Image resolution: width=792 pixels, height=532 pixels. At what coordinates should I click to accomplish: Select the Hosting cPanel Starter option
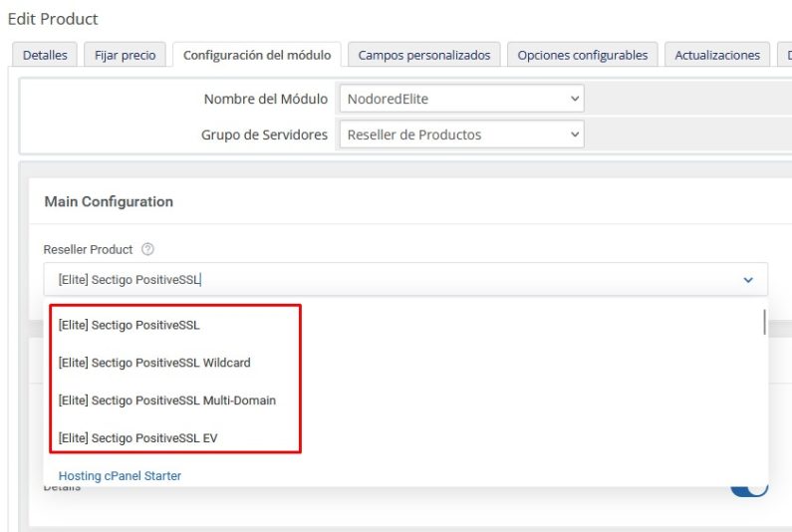[120, 476]
